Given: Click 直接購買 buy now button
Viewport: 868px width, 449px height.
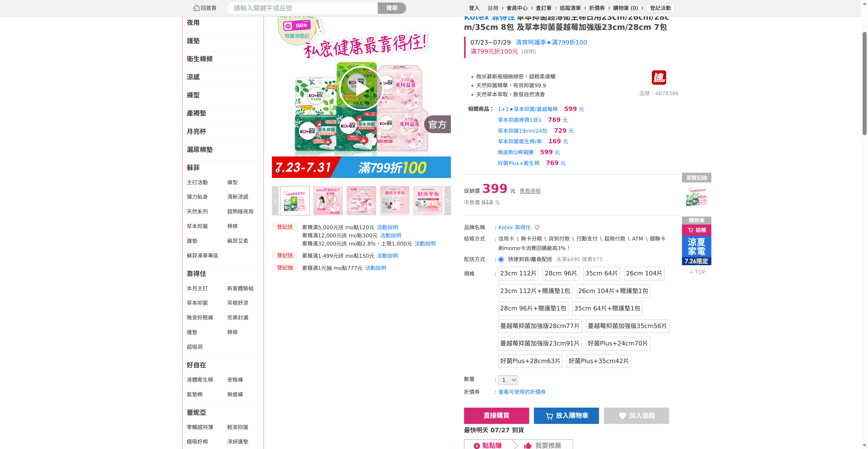Looking at the screenshot, I should (x=496, y=416).
